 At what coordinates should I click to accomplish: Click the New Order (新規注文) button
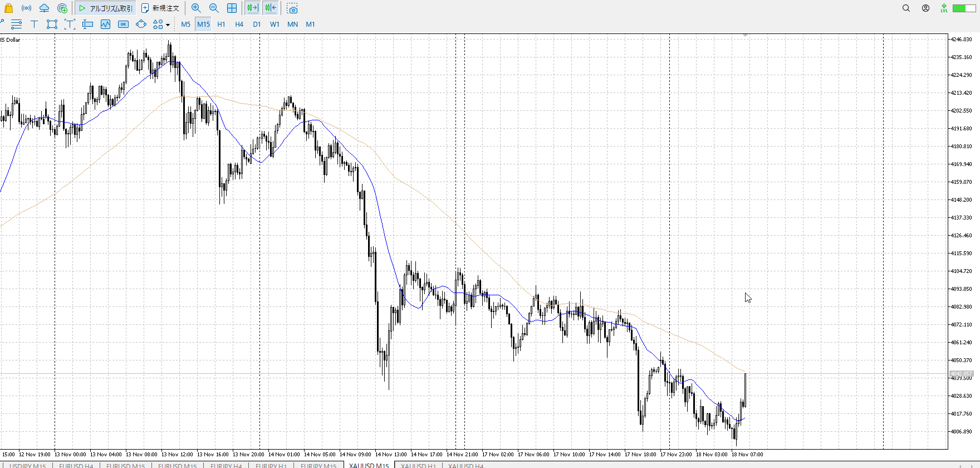[x=160, y=8]
